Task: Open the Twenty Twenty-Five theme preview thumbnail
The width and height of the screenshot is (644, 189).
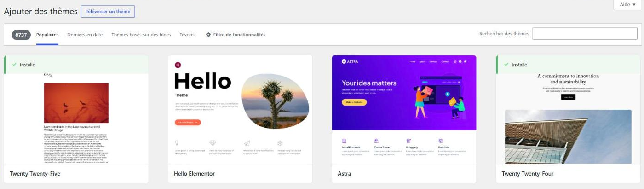Action: (76, 118)
